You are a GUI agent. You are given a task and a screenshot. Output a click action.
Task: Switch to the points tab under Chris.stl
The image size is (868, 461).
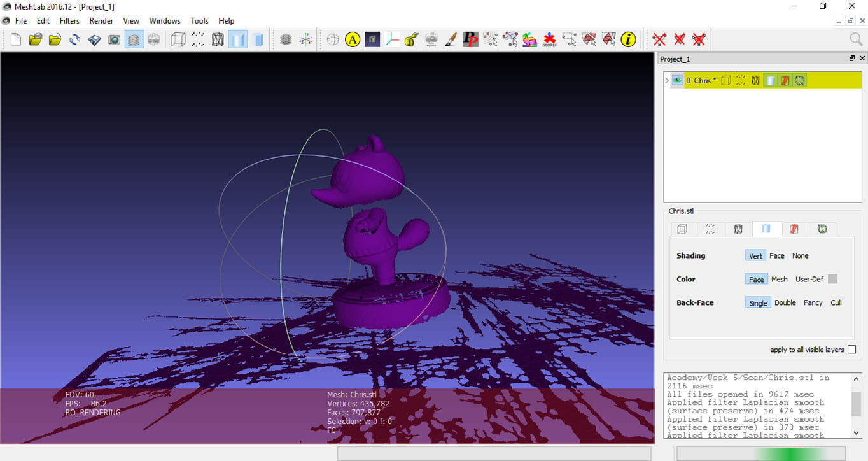[x=710, y=229]
